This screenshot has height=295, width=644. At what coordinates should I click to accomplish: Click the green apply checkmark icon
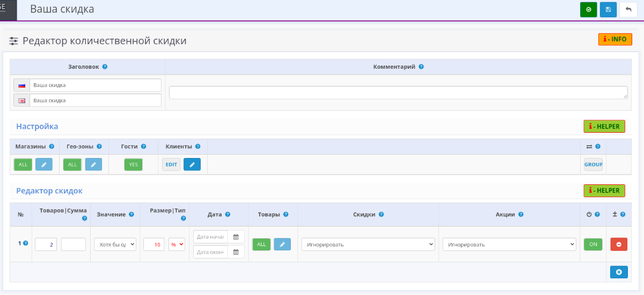588,10
